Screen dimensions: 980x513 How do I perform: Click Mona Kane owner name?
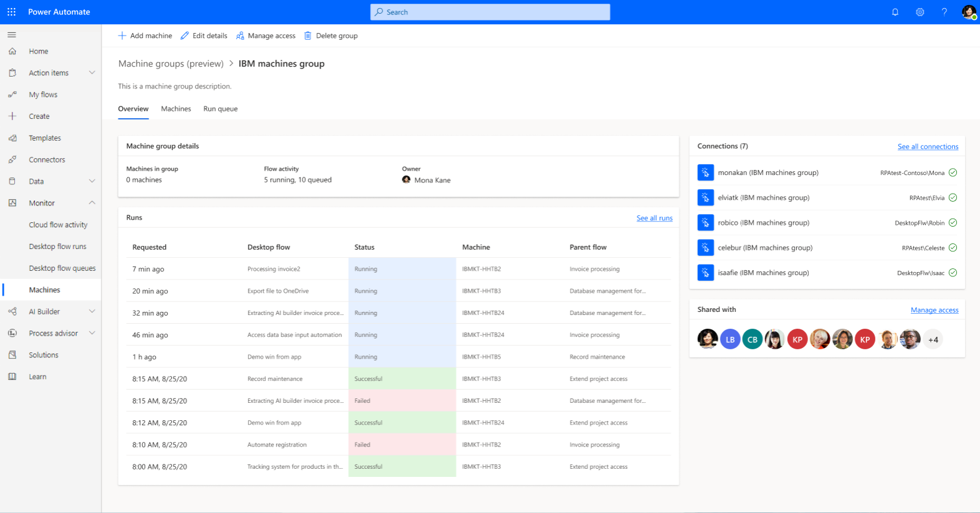point(432,180)
